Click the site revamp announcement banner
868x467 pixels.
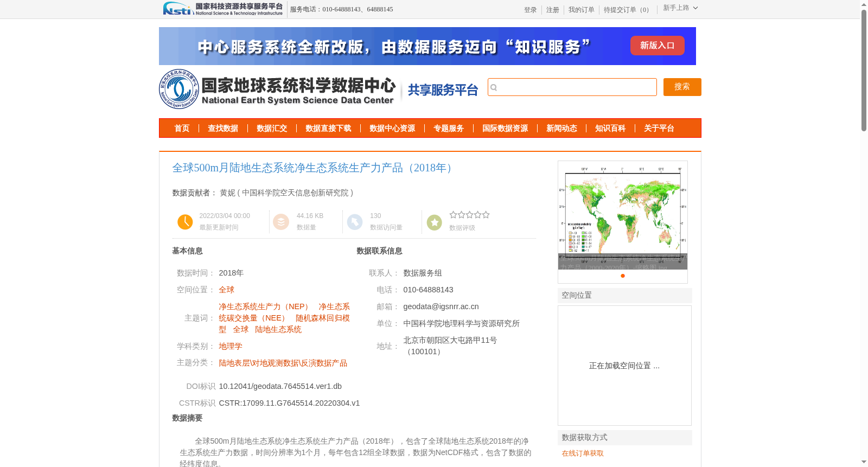(x=427, y=46)
